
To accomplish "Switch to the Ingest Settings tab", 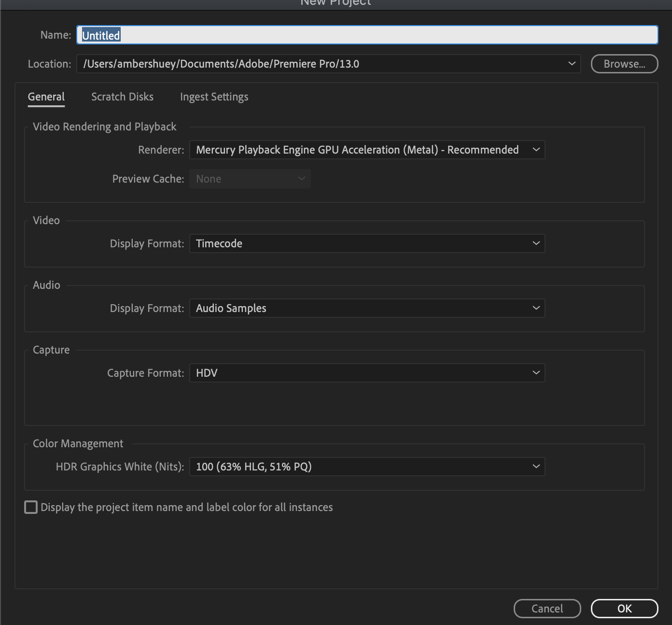I will pyautogui.click(x=214, y=97).
